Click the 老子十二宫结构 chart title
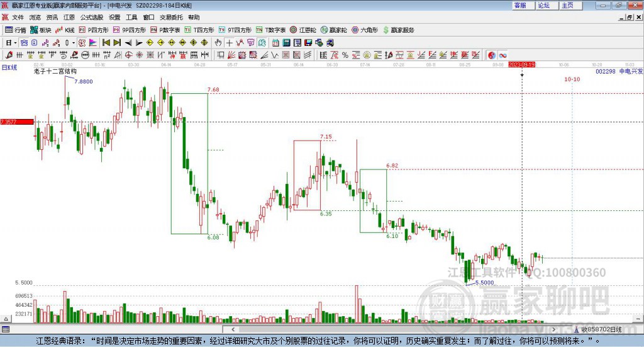This screenshot has width=644, height=347. tap(55, 71)
